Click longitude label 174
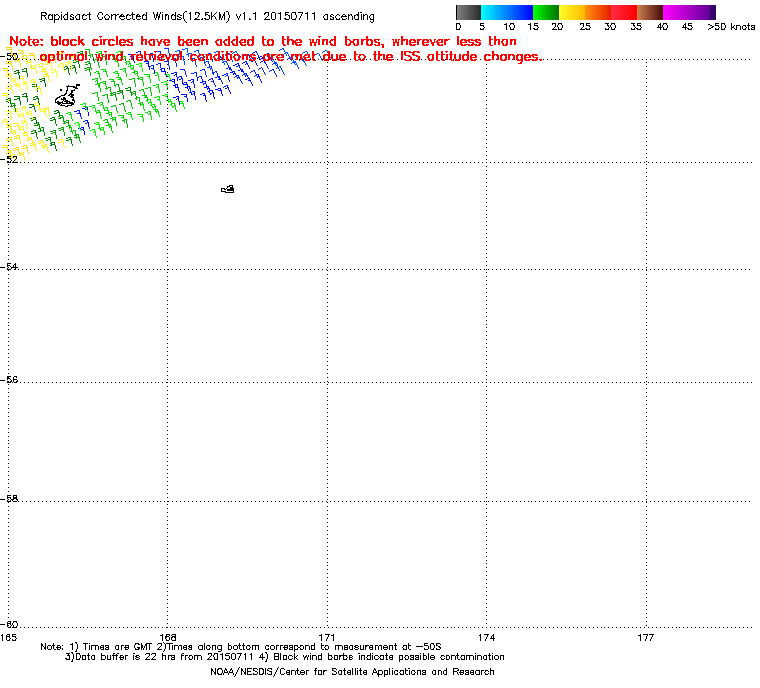The image size is (760, 688). tap(487, 637)
